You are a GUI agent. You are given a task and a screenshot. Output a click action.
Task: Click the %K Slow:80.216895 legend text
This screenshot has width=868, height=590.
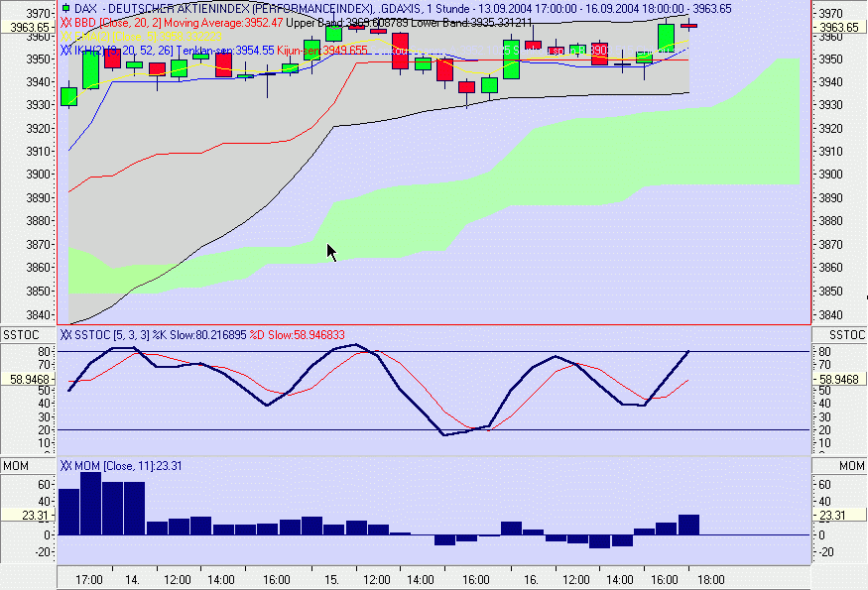click(x=199, y=335)
